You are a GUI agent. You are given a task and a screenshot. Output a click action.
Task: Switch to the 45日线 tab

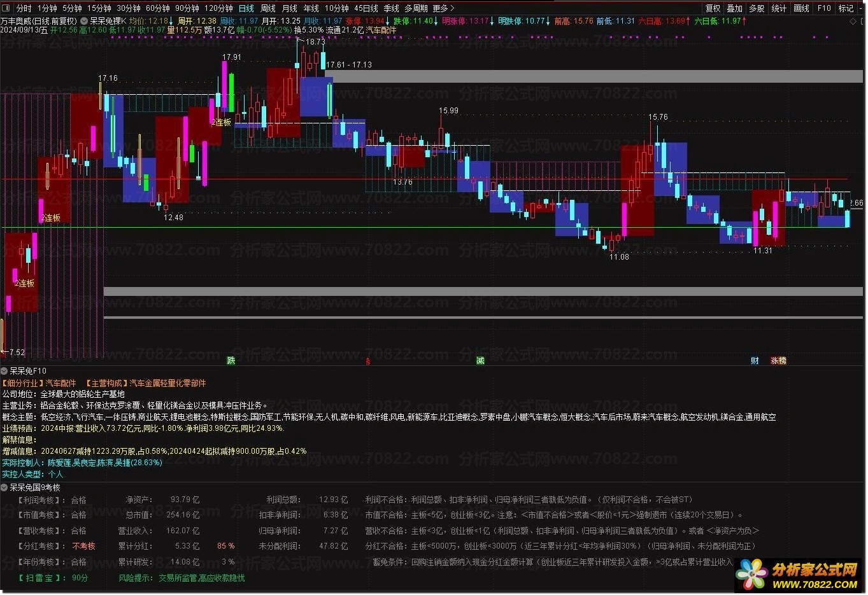click(366, 8)
